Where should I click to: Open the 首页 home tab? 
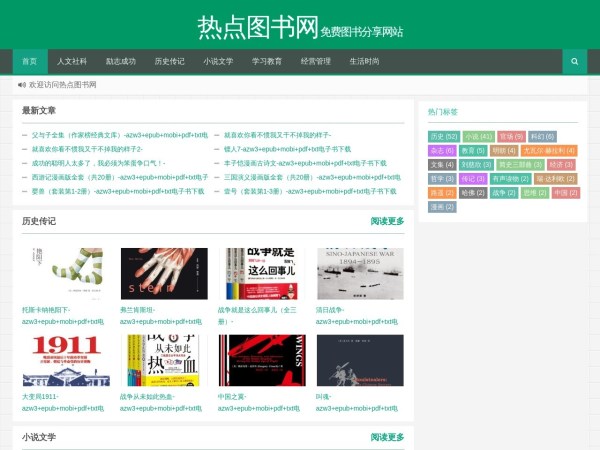(x=29, y=61)
